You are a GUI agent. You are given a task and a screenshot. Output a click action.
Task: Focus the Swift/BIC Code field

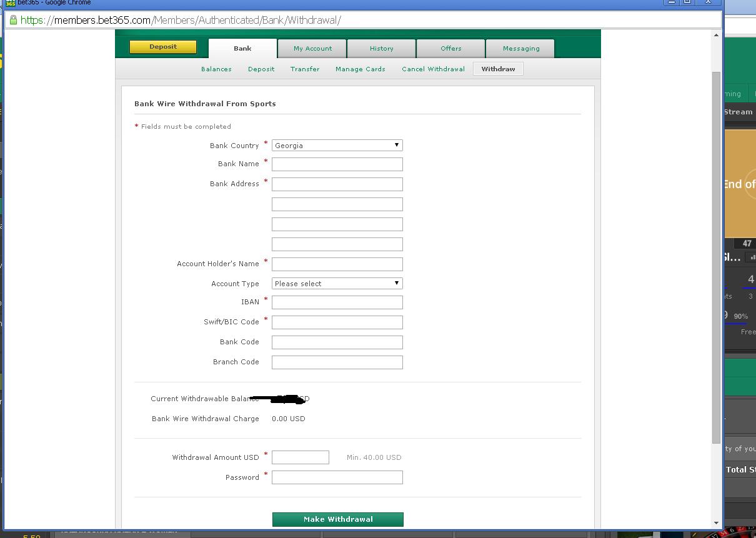[x=337, y=322]
